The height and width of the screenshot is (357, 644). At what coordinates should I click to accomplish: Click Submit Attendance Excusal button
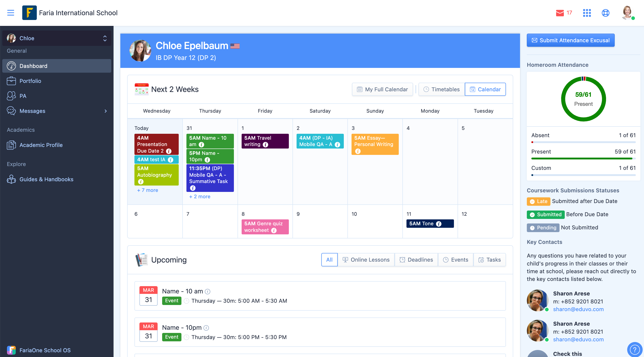tap(570, 40)
